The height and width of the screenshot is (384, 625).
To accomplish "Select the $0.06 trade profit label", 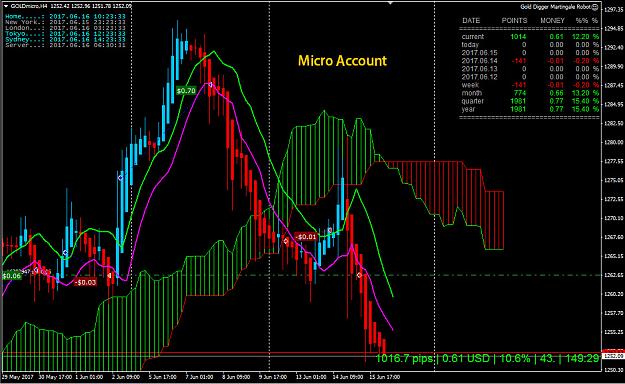I will pyautogui.click(x=12, y=276).
